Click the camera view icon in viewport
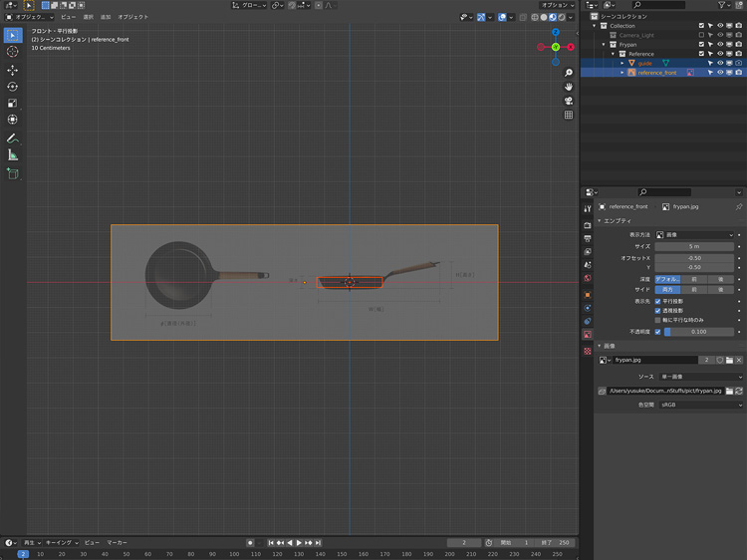The image size is (747, 560). 569,101
